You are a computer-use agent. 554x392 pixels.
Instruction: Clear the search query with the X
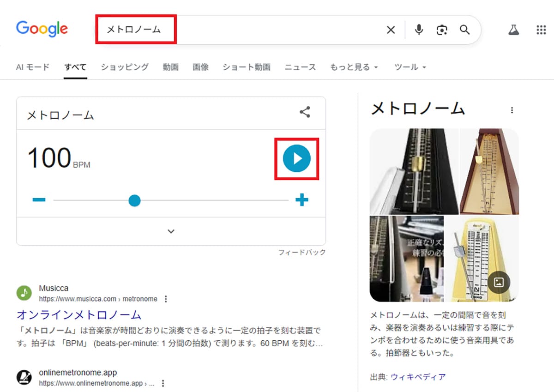(391, 30)
